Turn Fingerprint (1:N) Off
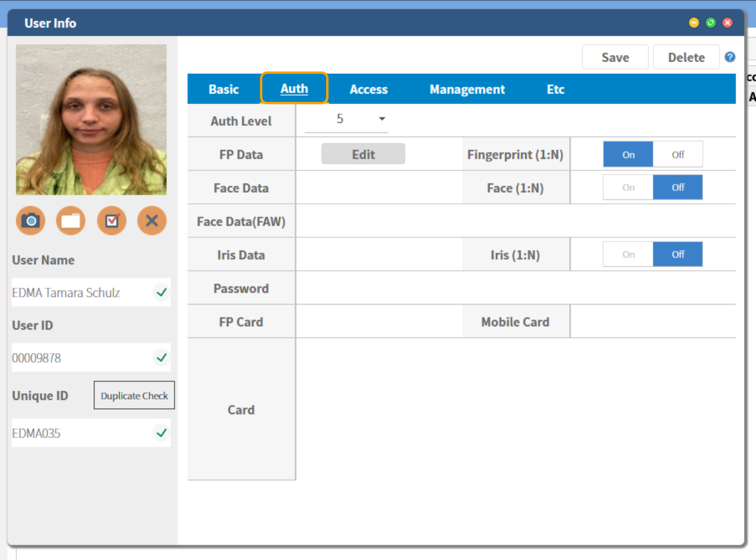The height and width of the screenshot is (560, 756). [x=678, y=155]
